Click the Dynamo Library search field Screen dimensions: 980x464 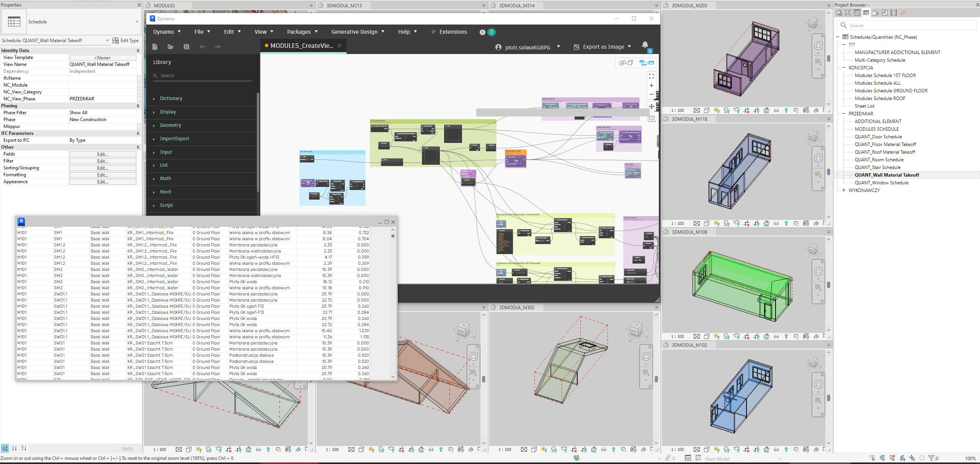coord(203,75)
